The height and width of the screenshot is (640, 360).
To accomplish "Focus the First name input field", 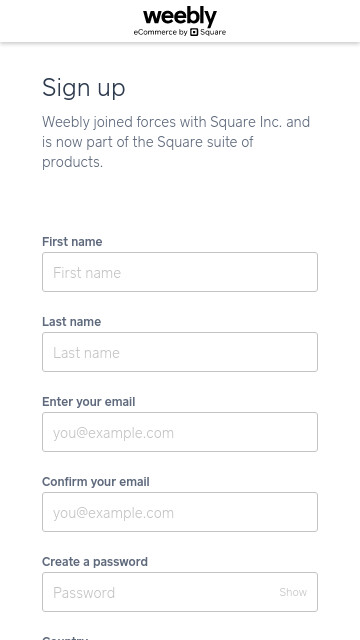I will (x=180, y=272).
